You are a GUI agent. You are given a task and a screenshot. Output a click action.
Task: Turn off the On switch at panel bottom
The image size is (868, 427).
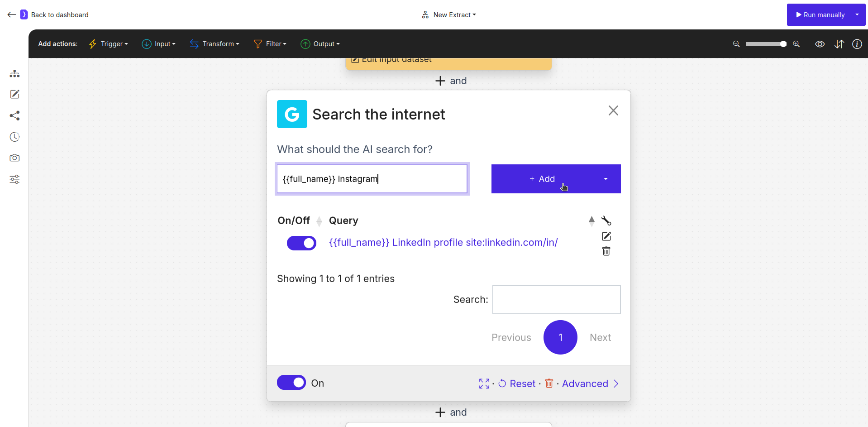pos(291,383)
